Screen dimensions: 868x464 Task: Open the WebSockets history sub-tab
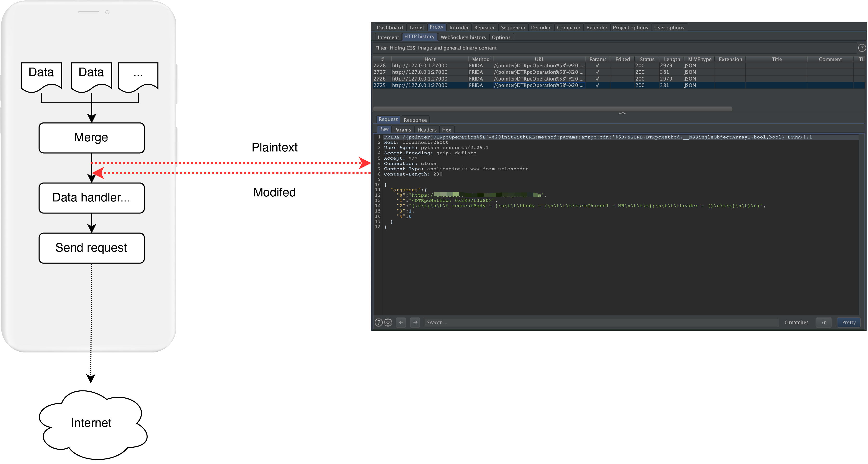point(463,37)
